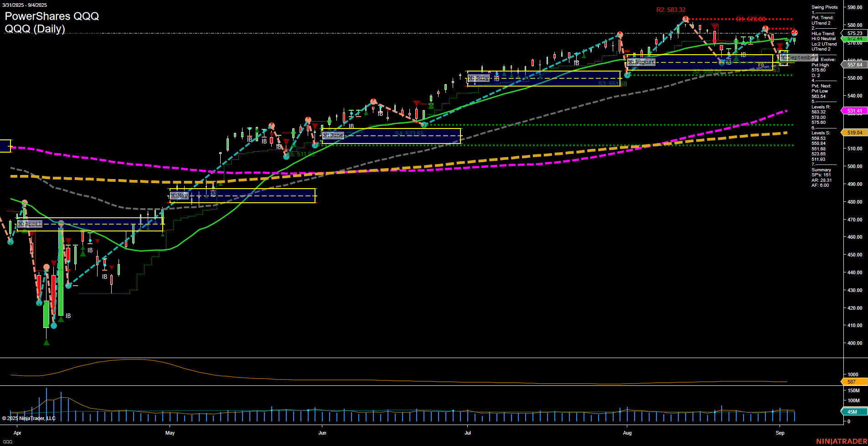Click the orange 587 marker in the indicator pane
This screenshot has height=446, width=868.
pos(851,382)
